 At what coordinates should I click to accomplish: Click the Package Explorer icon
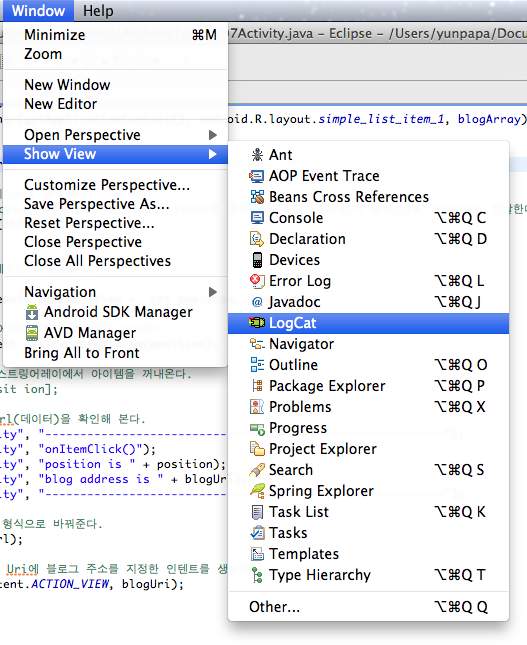[x=257, y=386]
